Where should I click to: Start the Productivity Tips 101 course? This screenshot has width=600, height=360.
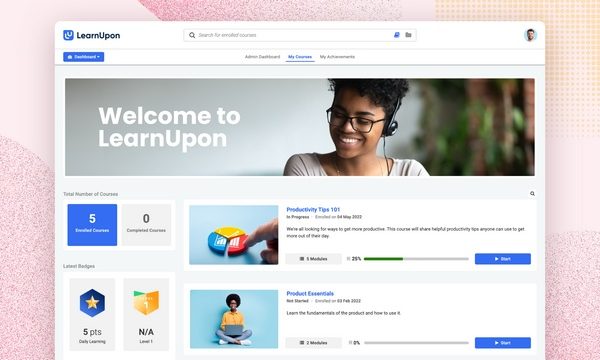click(x=503, y=259)
